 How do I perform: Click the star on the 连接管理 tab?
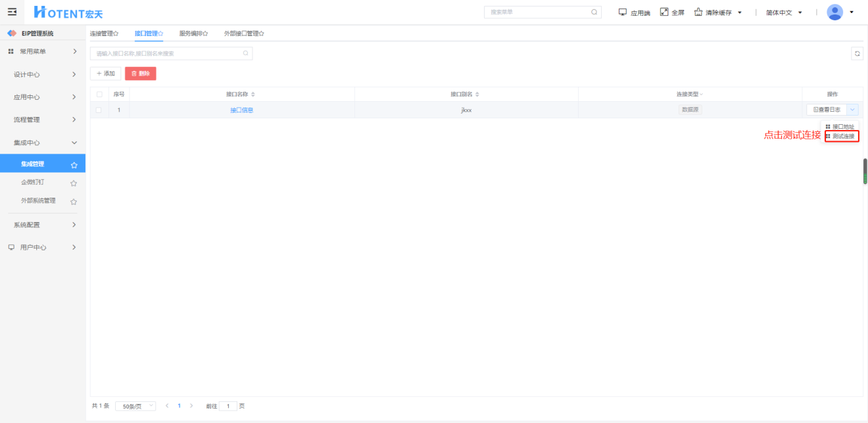click(116, 33)
